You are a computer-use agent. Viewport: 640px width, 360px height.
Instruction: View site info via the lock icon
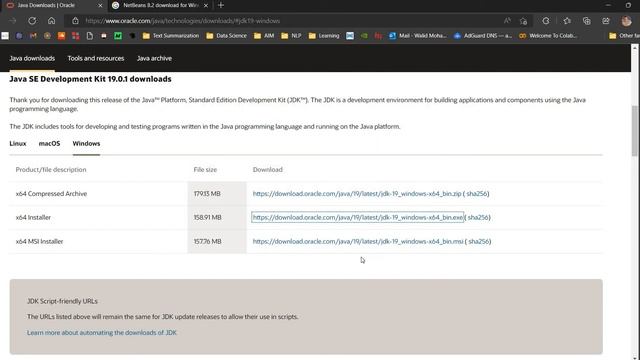point(75,21)
